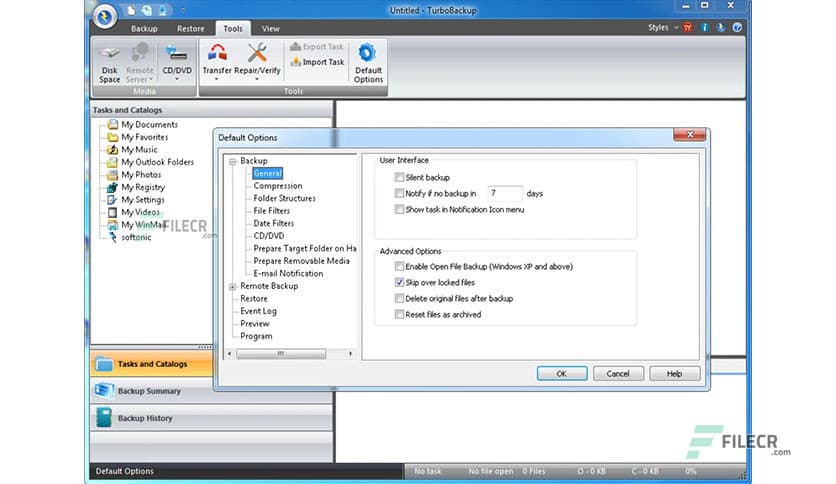
Task: Click the info icon in title area
Action: [x=704, y=27]
